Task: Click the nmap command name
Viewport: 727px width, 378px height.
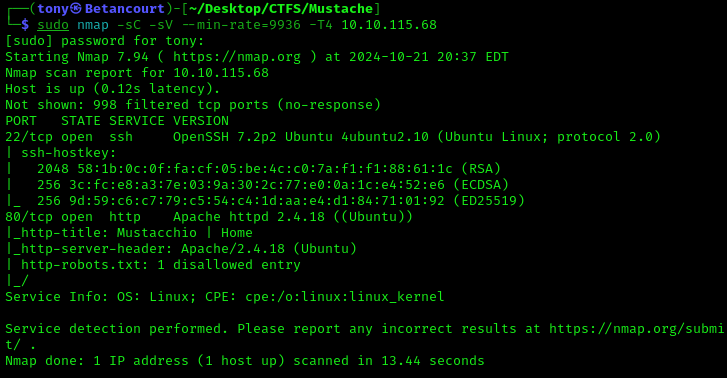Action: coord(93,25)
